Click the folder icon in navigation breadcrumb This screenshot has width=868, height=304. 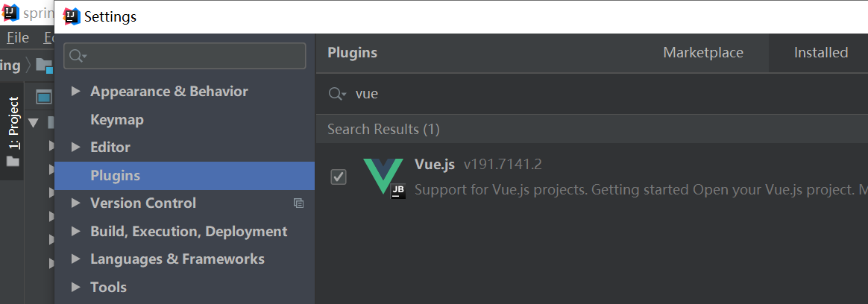click(x=44, y=66)
